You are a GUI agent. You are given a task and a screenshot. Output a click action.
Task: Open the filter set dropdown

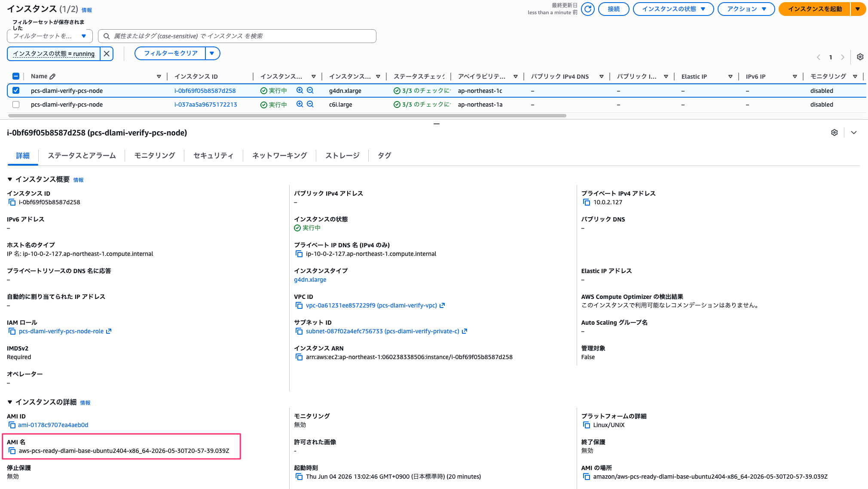50,36
